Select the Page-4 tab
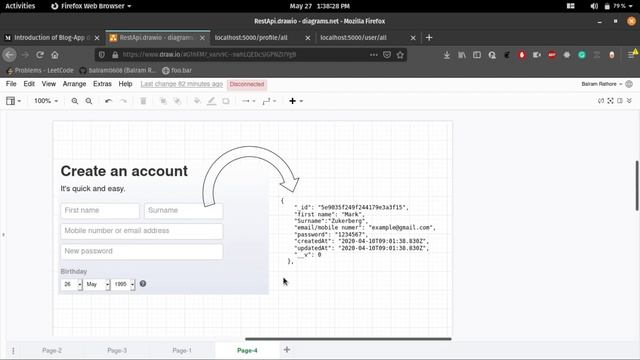This screenshot has height=360, width=640. (x=247, y=351)
